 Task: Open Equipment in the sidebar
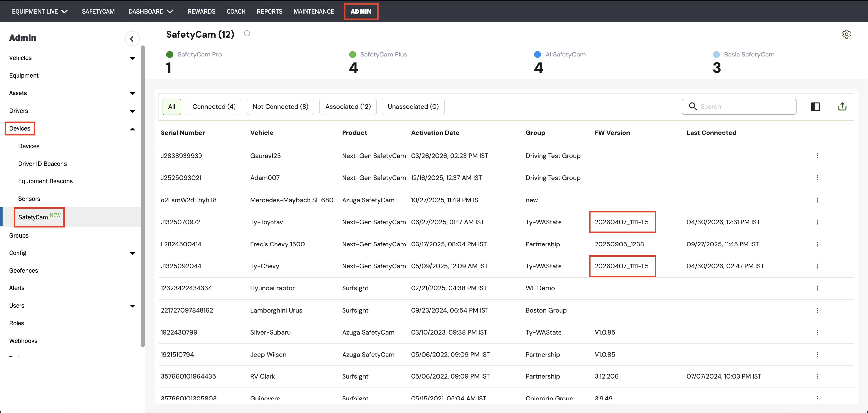[x=24, y=76]
